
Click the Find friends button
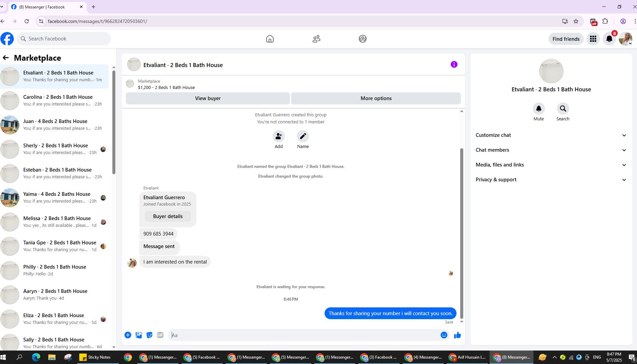[x=566, y=39]
